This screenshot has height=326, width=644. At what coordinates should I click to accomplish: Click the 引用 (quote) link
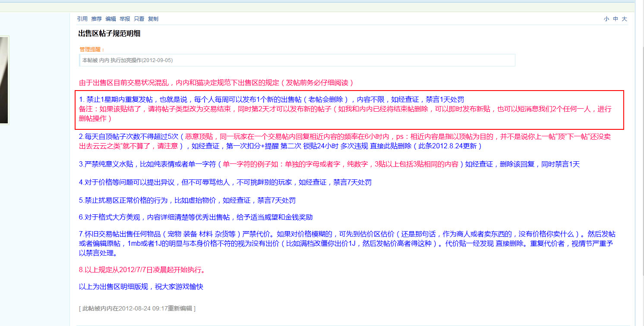click(x=82, y=19)
